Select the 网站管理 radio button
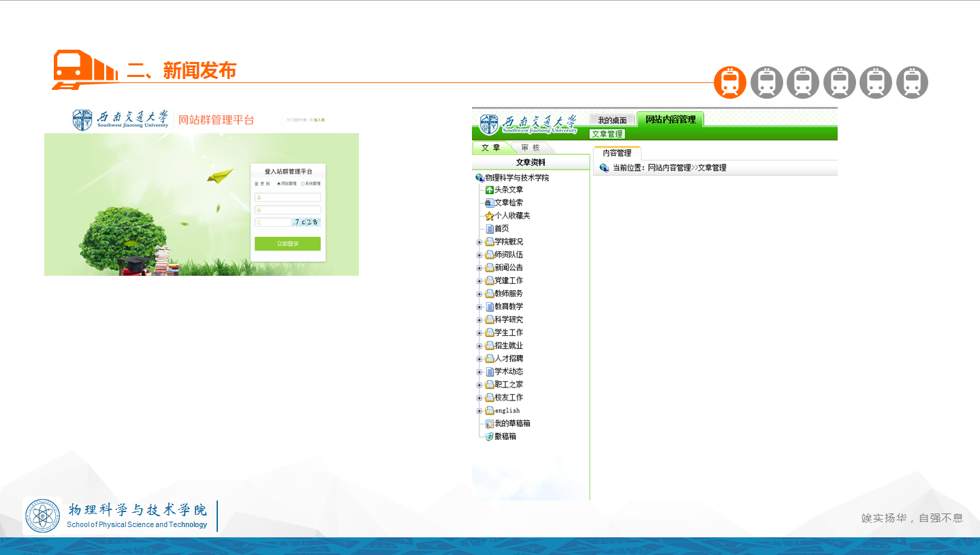 point(279,184)
